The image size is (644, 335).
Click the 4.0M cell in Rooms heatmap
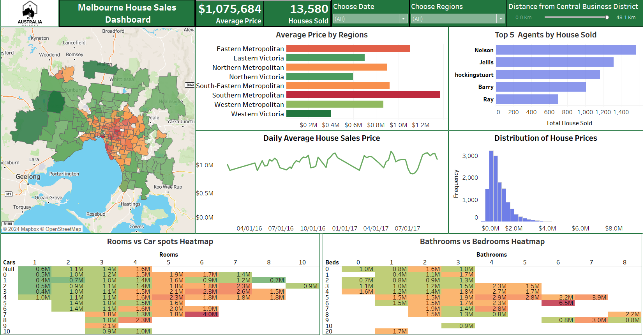click(x=202, y=314)
